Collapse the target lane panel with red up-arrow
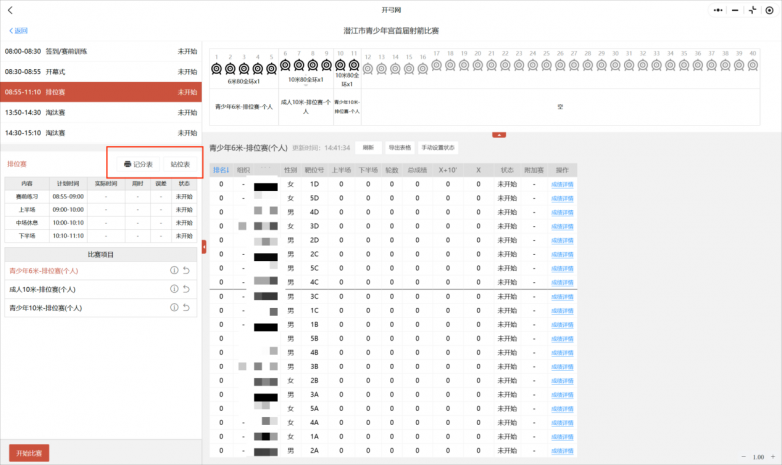The image size is (782, 465). [499, 135]
